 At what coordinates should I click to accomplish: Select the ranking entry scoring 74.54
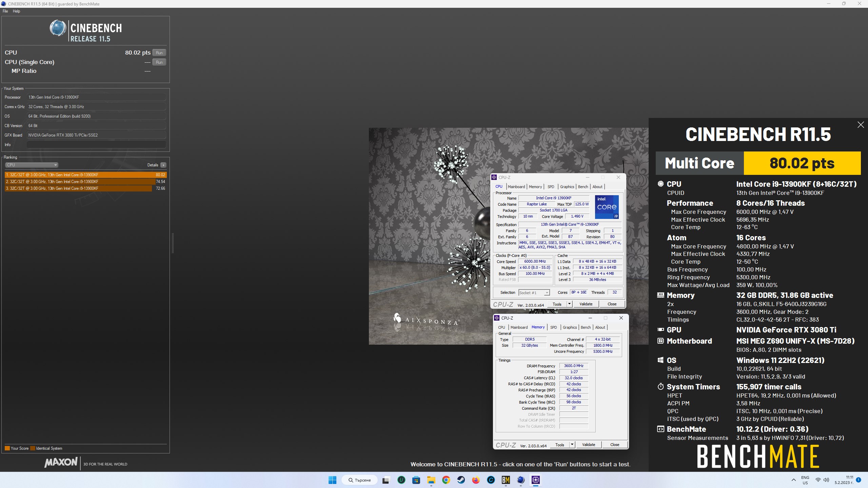point(85,182)
